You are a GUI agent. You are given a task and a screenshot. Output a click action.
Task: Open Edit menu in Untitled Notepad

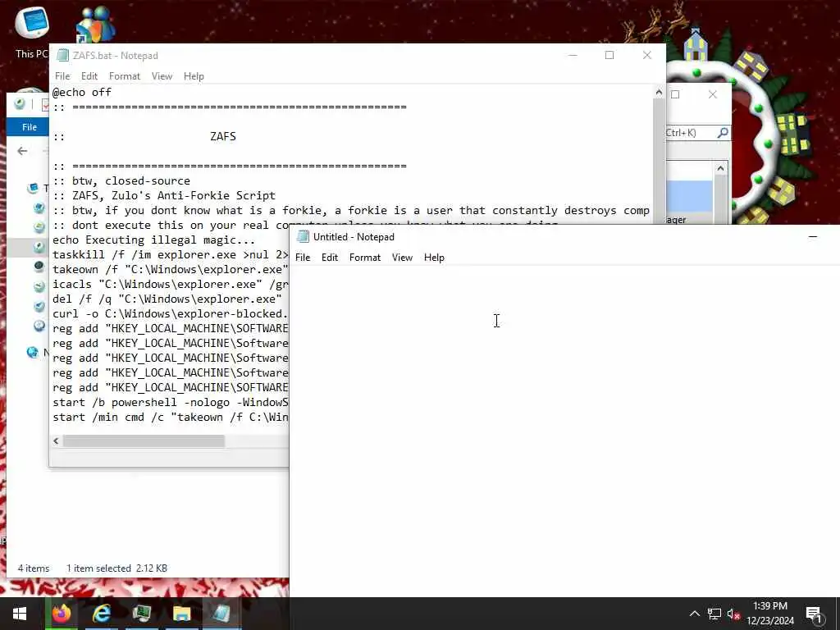point(330,257)
